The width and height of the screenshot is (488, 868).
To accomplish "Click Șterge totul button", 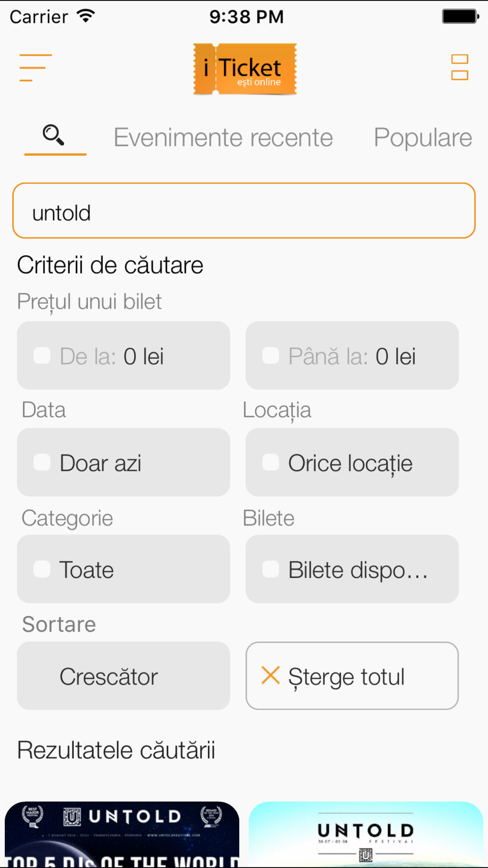I will [352, 676].
